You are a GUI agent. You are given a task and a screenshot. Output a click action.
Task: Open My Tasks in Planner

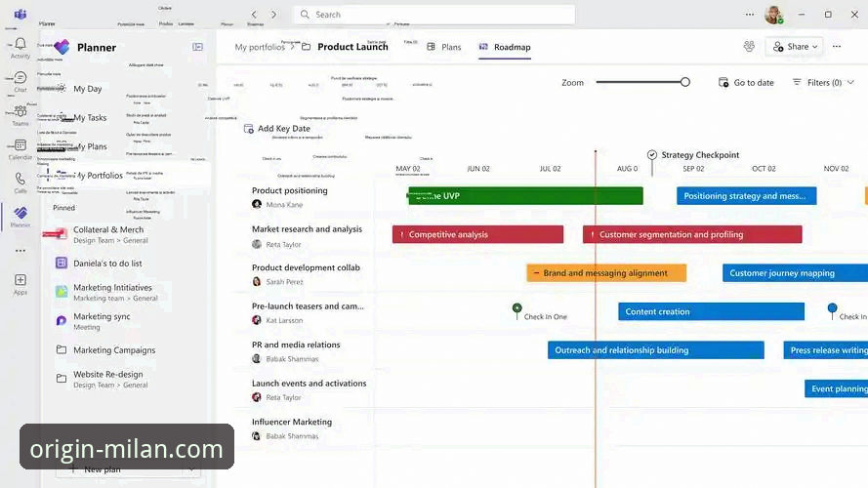90,117
